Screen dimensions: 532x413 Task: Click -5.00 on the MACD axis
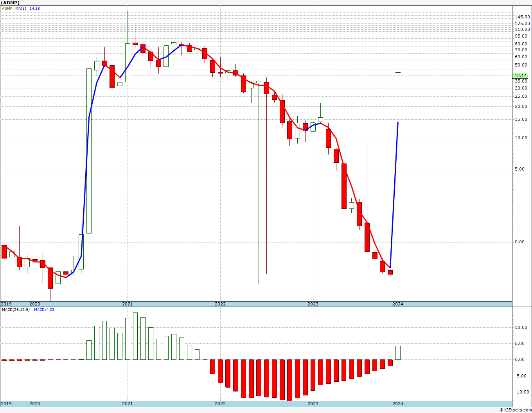(520, 376)
